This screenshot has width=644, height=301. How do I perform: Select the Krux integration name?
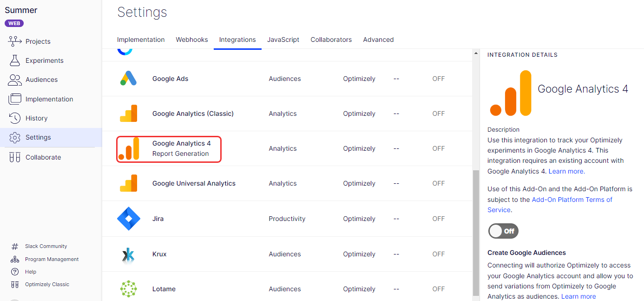click(x=159, y=254)
